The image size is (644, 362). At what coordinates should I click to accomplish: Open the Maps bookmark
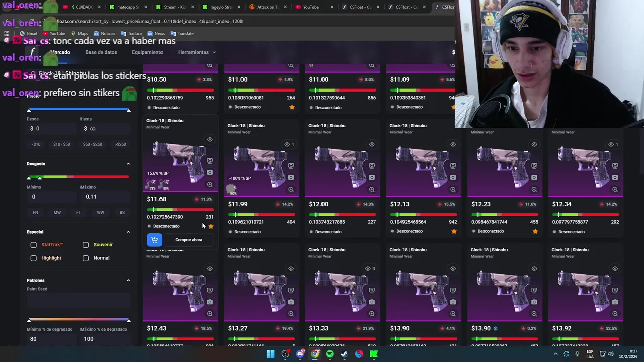coord(79,33)
